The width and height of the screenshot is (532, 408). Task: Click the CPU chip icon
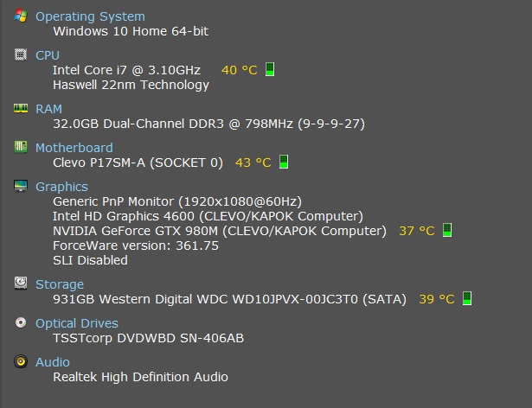pyautogui.click(x=21, y=54)
